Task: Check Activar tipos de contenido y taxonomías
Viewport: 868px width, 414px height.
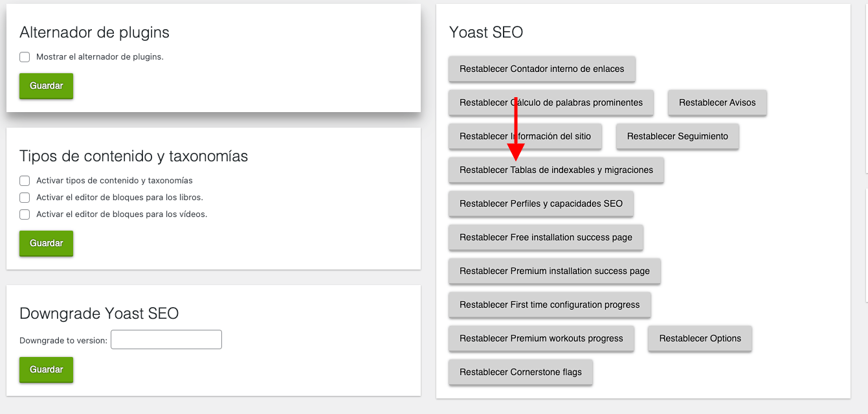Action: coord(25,181)
